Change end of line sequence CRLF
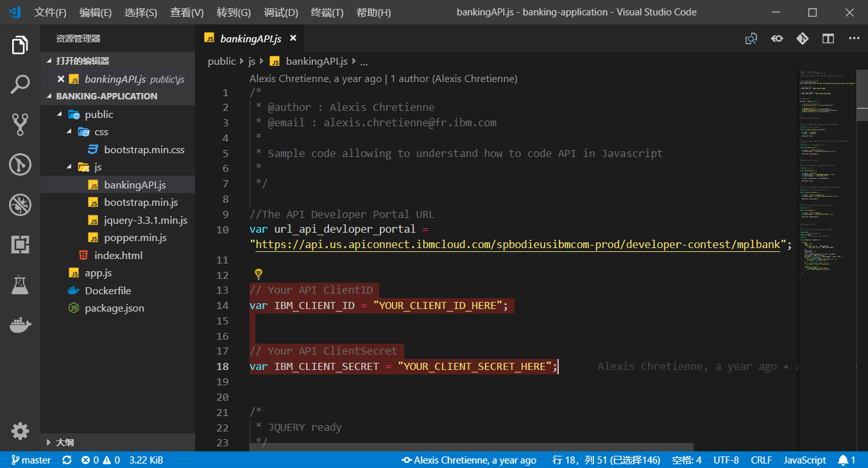Viewport: 868px width, 468px height. (762, 460)
